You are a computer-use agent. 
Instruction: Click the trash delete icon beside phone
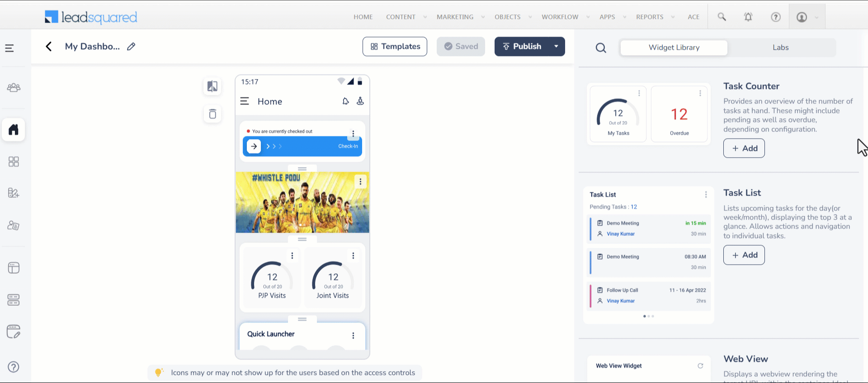(212, 114)
